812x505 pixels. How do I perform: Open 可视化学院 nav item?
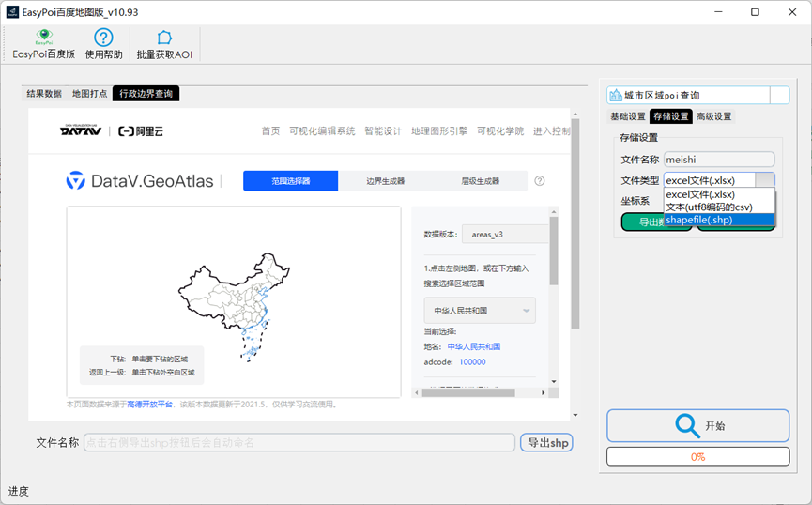[x=500, y=131]
